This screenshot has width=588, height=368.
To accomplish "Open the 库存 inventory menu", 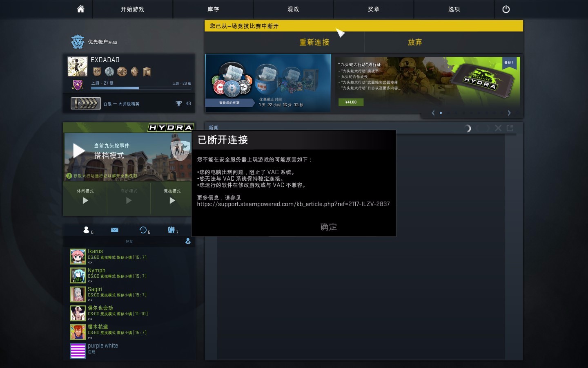I will coord(213,9).
